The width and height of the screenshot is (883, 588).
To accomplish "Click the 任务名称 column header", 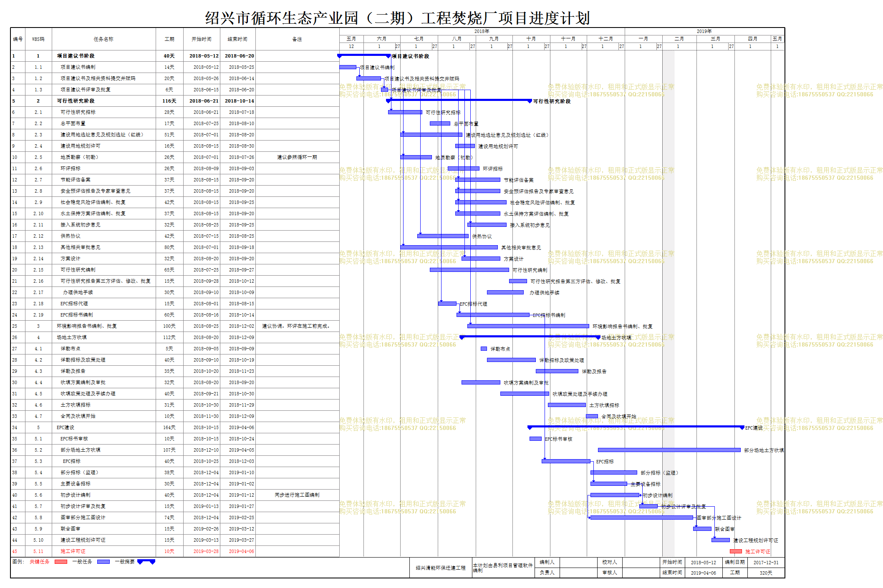I will pyautogui.click(x=103, y=39).
